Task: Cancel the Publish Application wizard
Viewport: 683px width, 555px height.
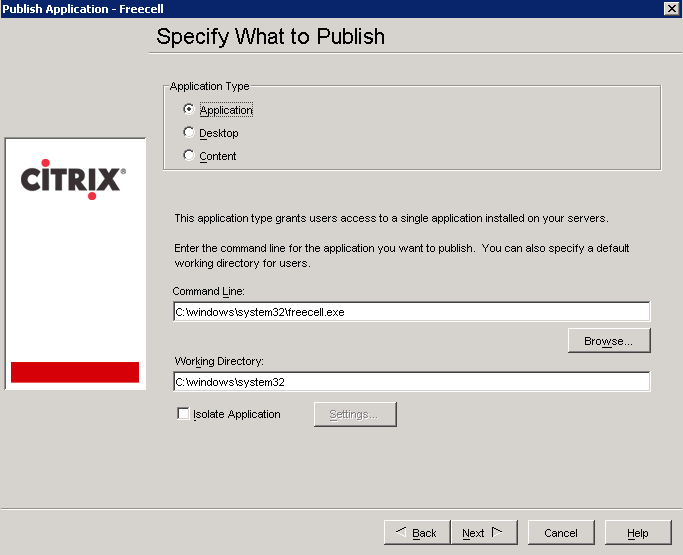Action: point(561,532)
